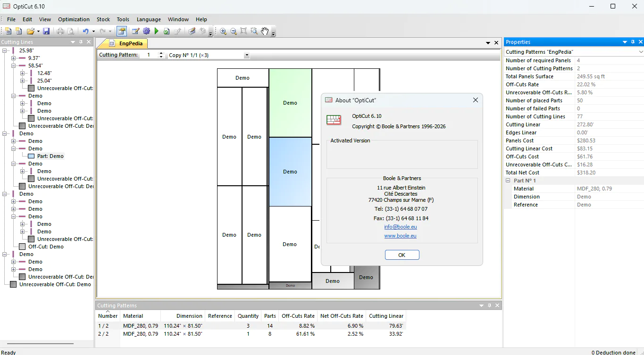Close the Cutting Patterns bottom panel

497,305
